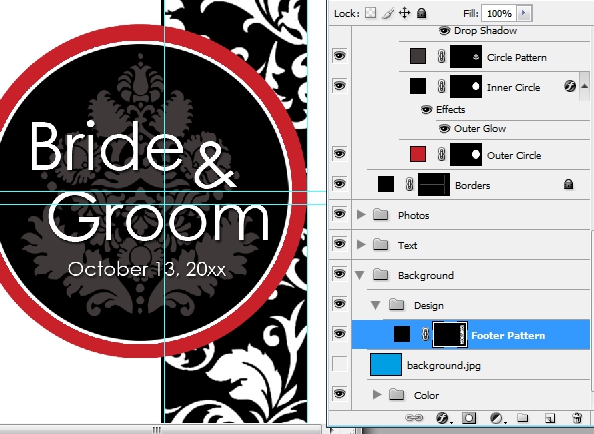Collapse the Background group
The width and height of the screenshot is (594, 434).
pos(360,275)
